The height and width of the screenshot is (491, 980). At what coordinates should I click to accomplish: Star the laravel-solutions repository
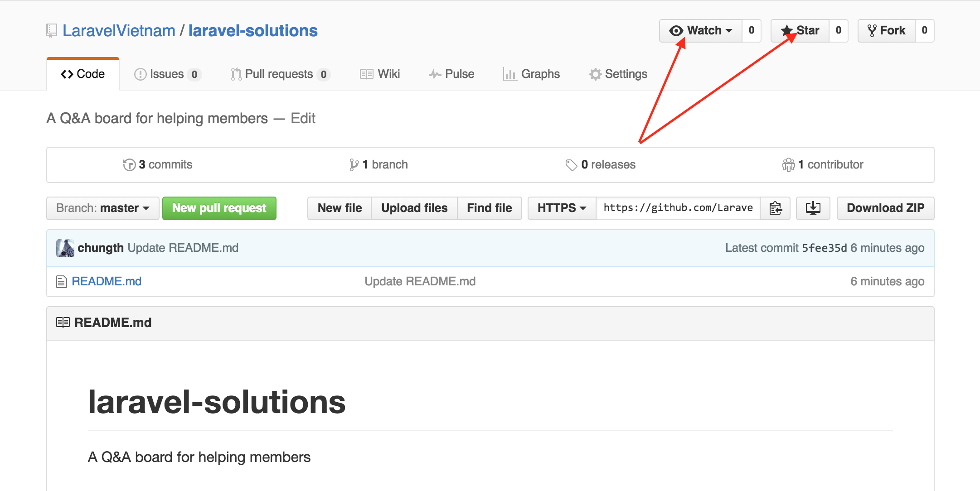800,31
